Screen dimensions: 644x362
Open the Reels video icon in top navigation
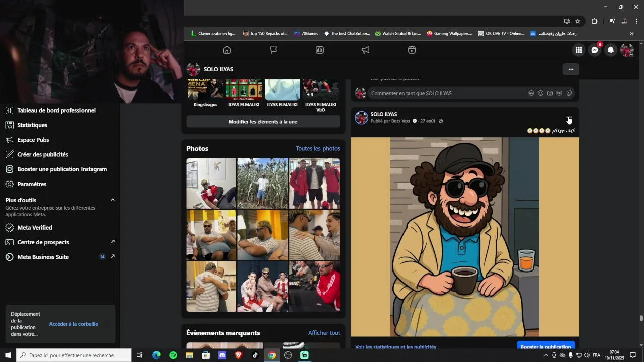(x=412, y=50)
